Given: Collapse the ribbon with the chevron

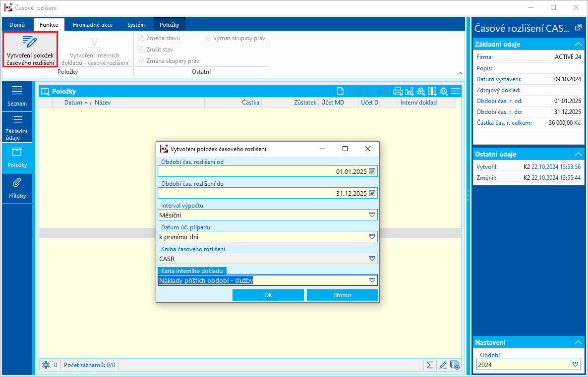Looking at the screenshot, I should tap(460, 73).
